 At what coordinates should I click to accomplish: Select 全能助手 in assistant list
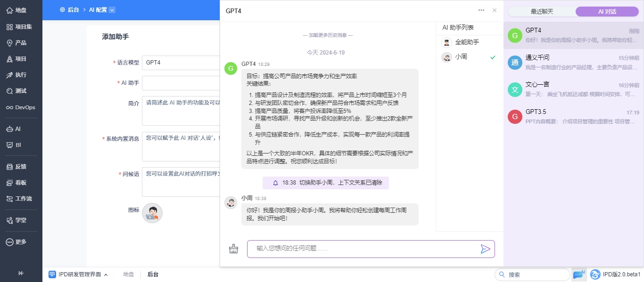[x=469, y=42]
